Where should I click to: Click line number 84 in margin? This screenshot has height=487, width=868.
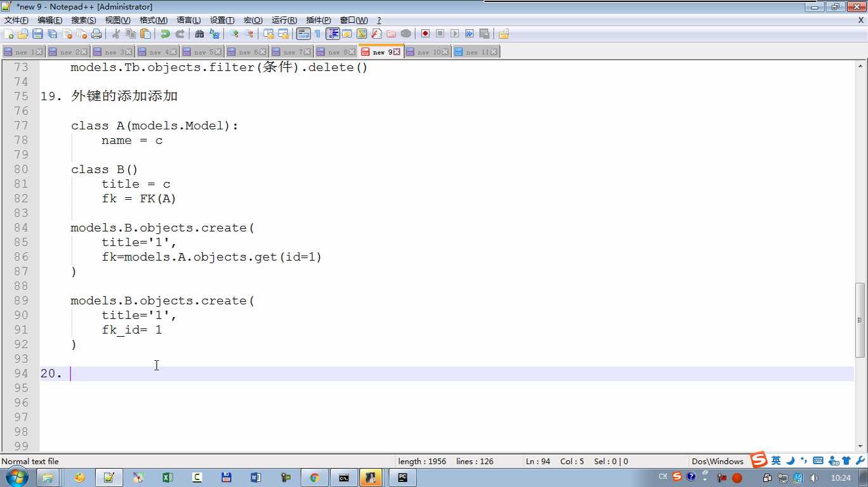point(21,228)
